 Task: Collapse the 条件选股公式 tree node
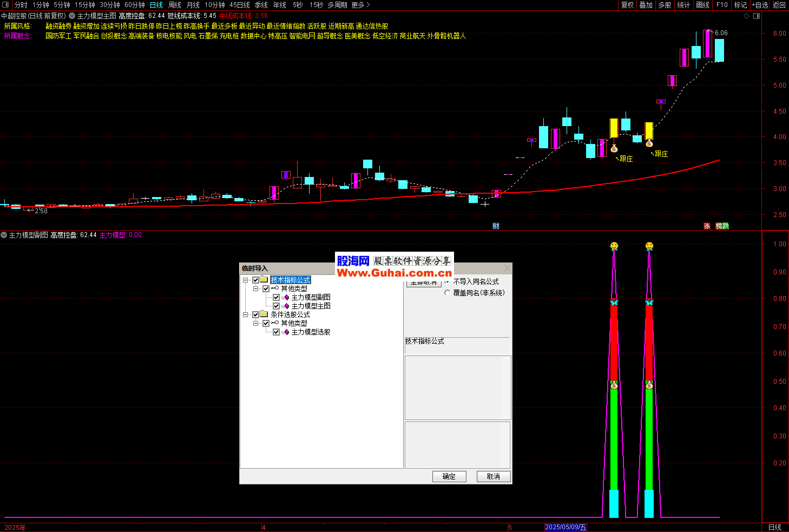246,314
